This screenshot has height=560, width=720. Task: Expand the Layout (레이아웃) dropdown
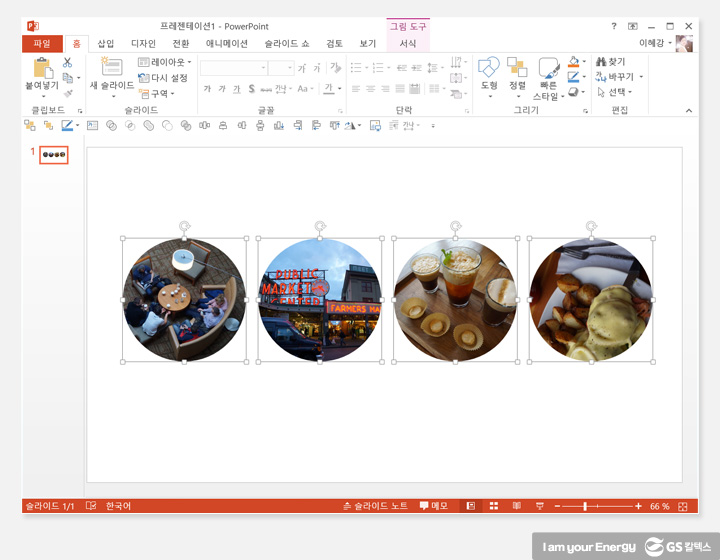[x=165, y=62]
